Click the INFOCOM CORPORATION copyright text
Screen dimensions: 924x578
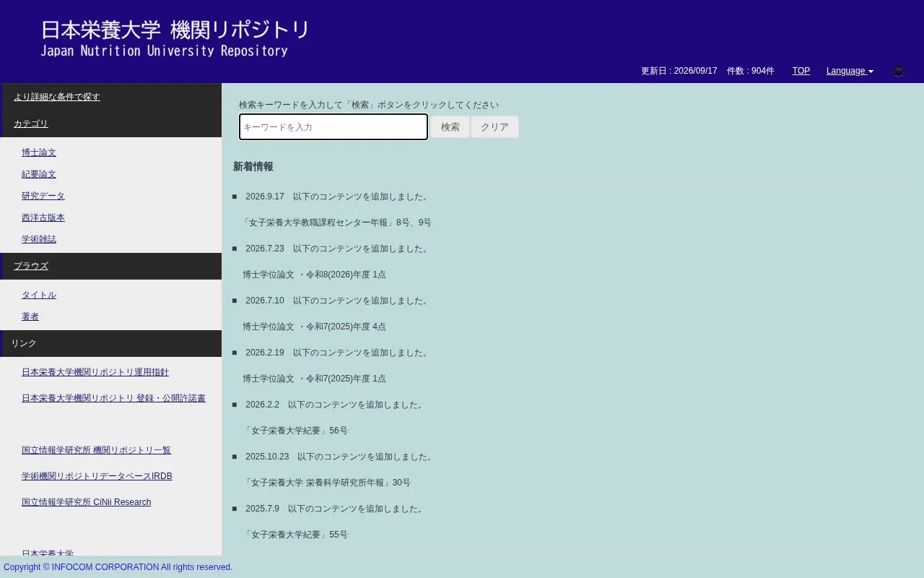pyautogui.click(x=118, y=567)
